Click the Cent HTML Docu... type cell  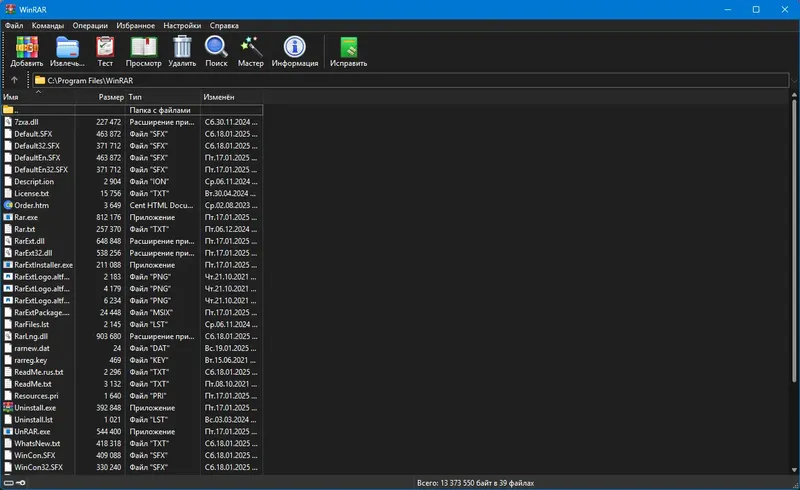click(161, 205)
